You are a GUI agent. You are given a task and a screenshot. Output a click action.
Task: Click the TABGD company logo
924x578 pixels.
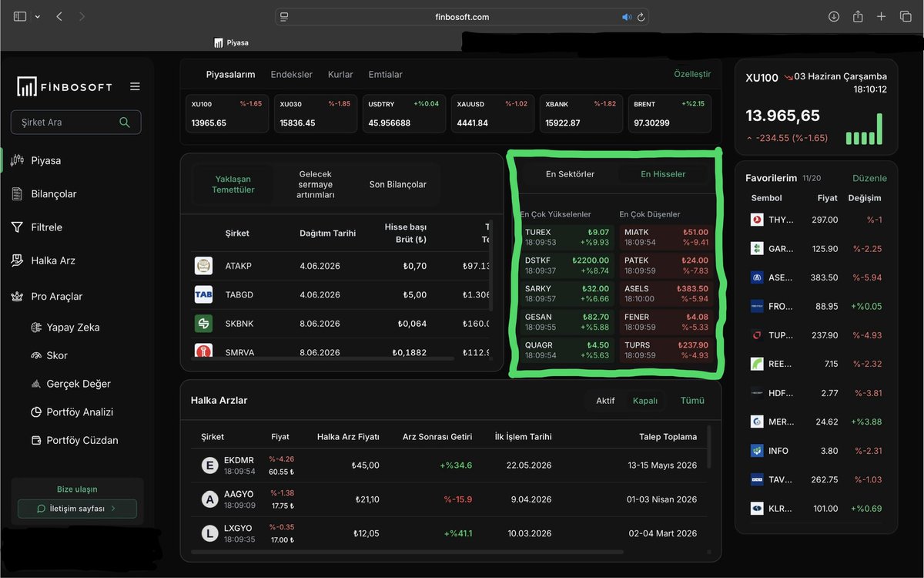[x=203, y=294]
